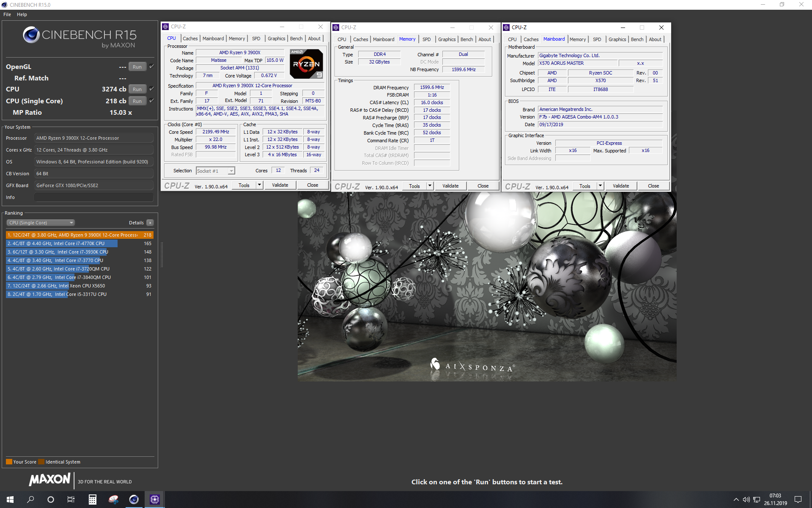The image size is (812, 508).
Task: Open the Tools dropdown arrow in Memory CPU-Z window
Action: (x=430, y=186)
